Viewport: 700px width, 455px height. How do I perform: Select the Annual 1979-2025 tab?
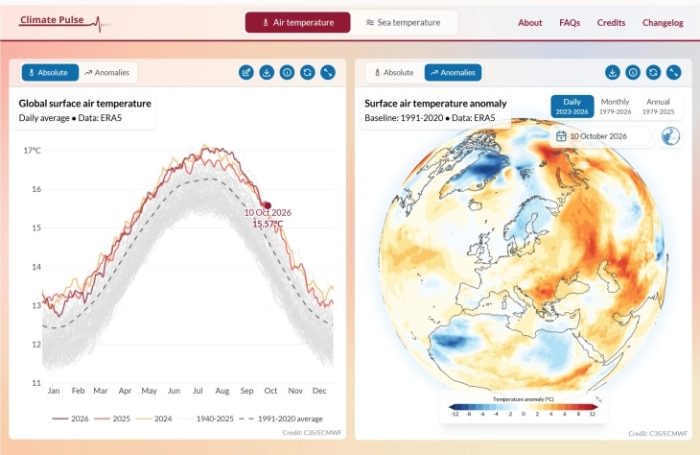[x=658, y=106]
